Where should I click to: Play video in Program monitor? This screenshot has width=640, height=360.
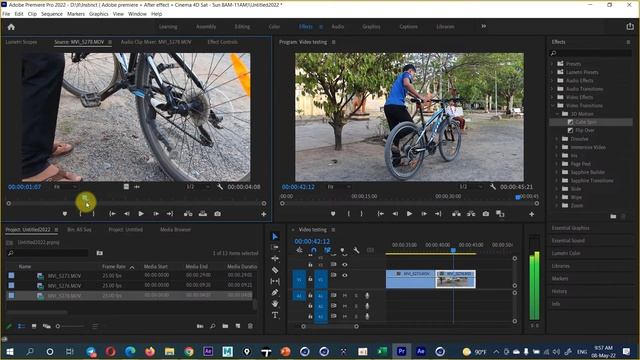[409, 214]
